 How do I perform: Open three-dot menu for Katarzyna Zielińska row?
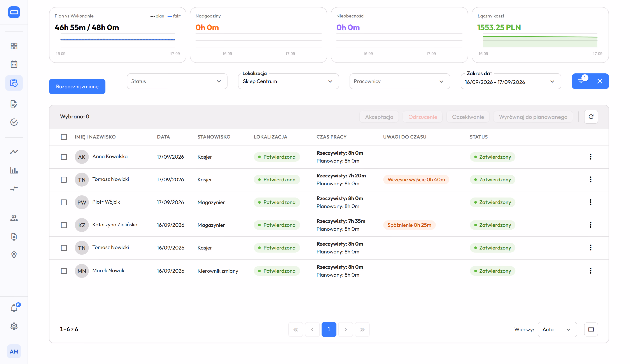point(590,225)
